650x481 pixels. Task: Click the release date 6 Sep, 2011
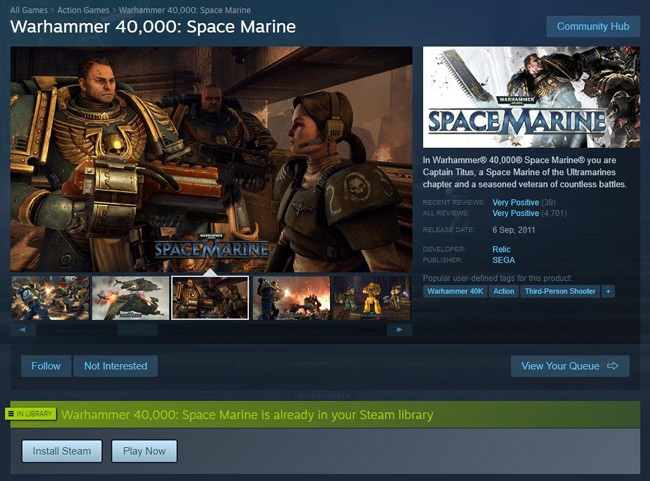pyautogui.click(x=514, y=230)
